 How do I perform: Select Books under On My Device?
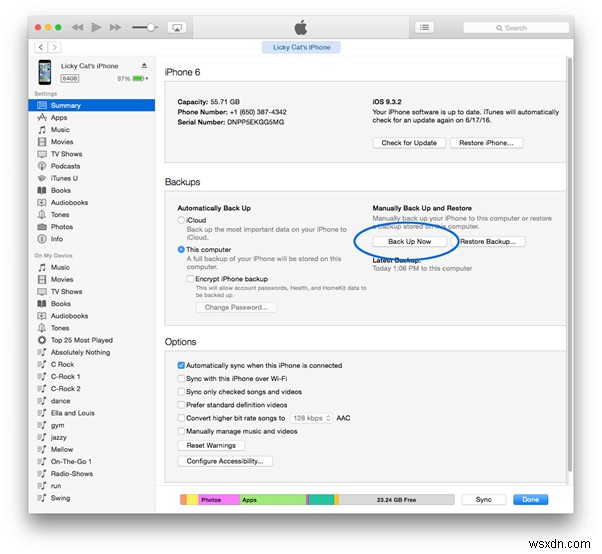coord(91,304)
